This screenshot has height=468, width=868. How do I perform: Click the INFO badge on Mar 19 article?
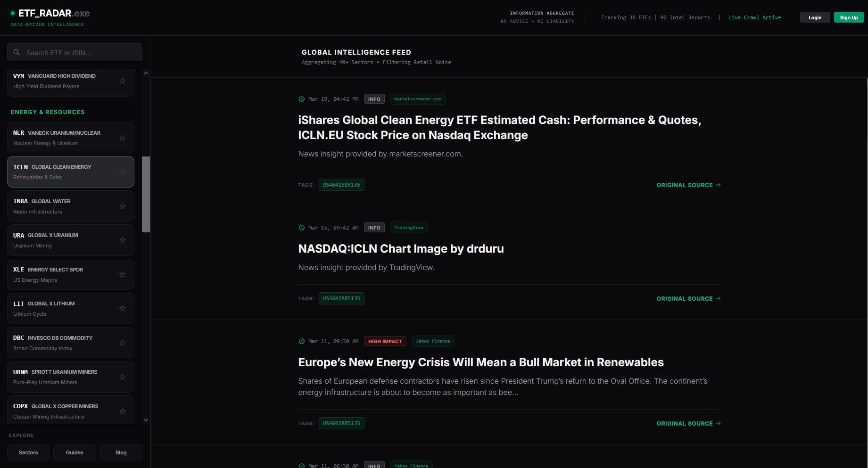click(374, 99)
